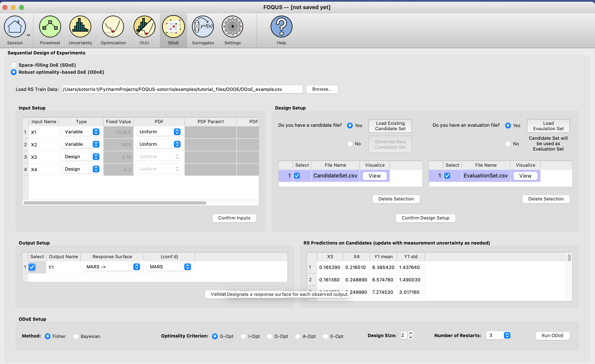The width and height of the screenshot is (595, 364).
Task: Click the EvaluationSet.csv file name cell
Action: pyautogui.click(x=486, y=176)
